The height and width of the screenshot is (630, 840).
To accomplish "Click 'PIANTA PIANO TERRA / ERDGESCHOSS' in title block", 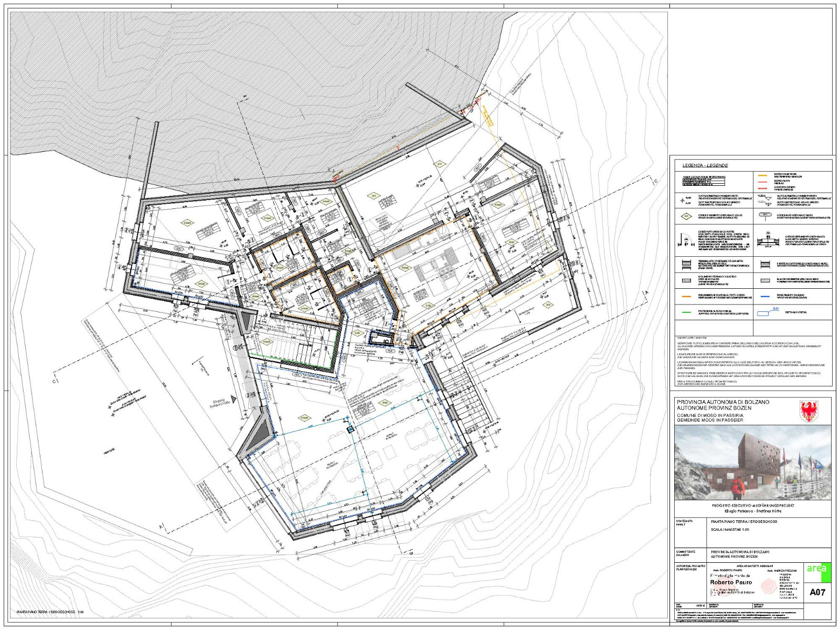I will click(743, 521).
